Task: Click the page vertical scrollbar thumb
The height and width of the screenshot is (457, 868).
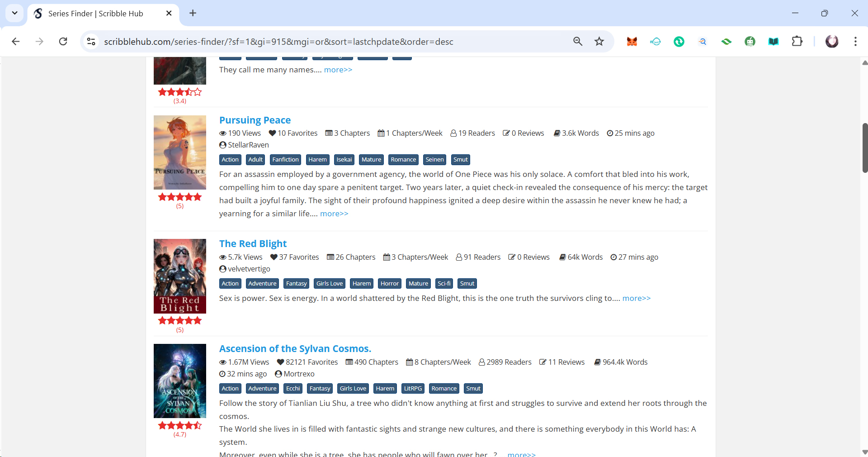Action: coord(864,148)
